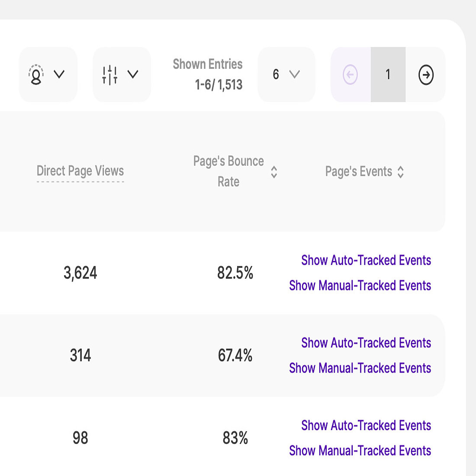Sort by Page's Events column
This screenshot has height=476, width=476.
pyautogui.click(x=401, y=172)
